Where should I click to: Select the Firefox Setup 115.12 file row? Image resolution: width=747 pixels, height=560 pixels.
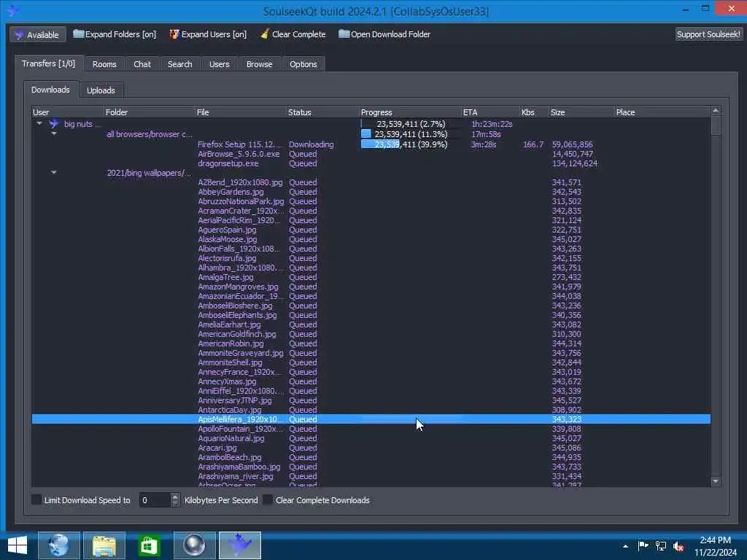pos(371,144)
